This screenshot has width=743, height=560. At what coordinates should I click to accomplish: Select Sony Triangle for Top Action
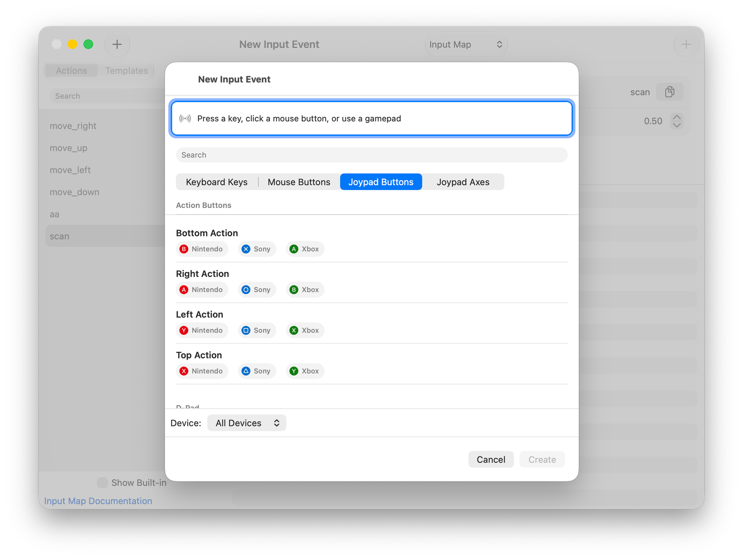[x=257, y=371]
